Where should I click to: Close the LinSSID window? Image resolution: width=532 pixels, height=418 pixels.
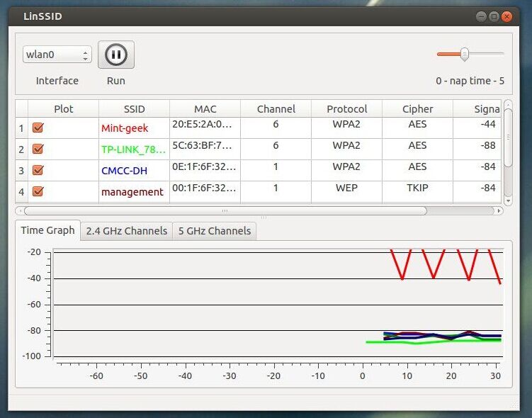[506, 16]
